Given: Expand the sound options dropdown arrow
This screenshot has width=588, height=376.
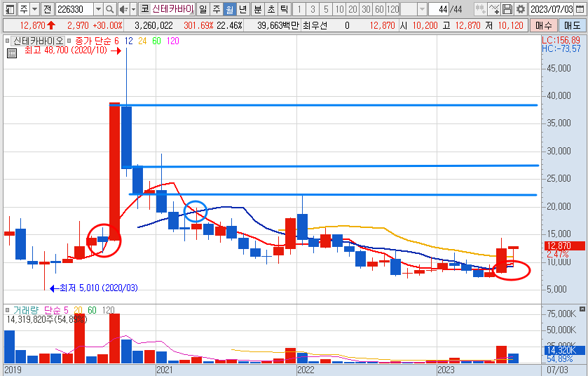Looking at the screenshot, I should 133,9.
